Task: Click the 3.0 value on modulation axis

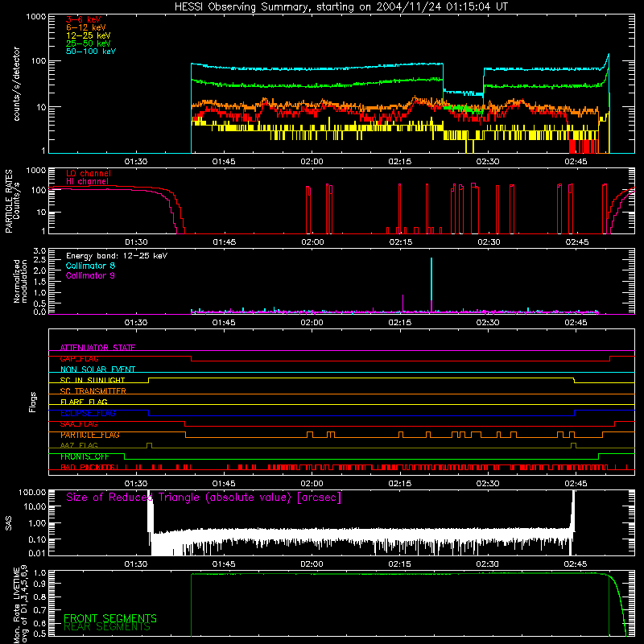Action: 39,251
